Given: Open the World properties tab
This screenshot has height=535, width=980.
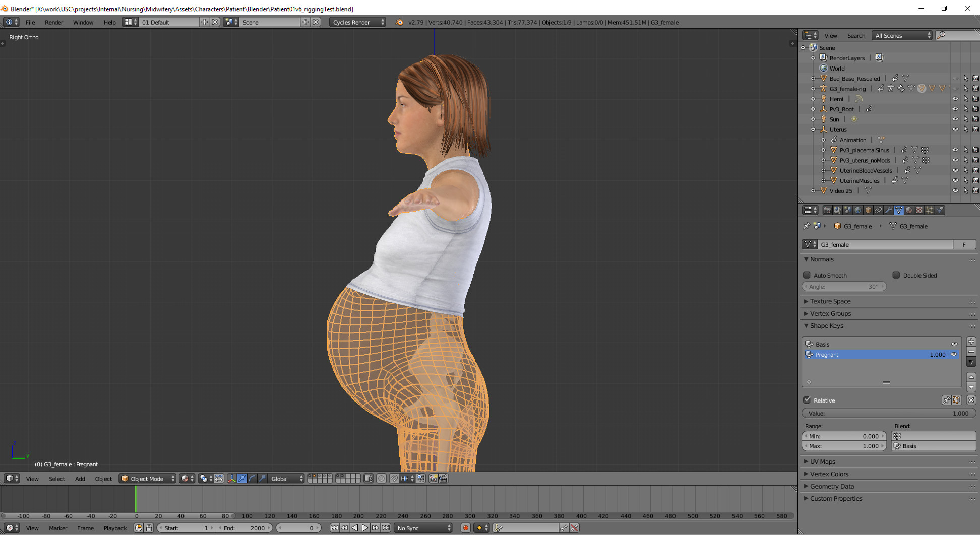Looking at the screenshot, I should coord(857,210).
